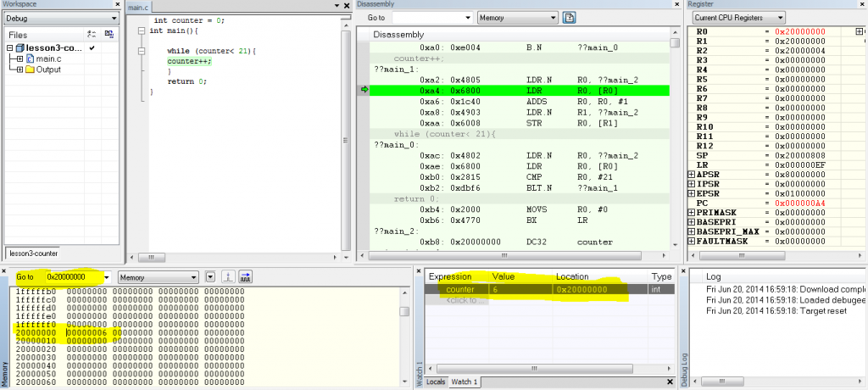
Task: Expand the BASEPRI register
Action: point(692,222)
